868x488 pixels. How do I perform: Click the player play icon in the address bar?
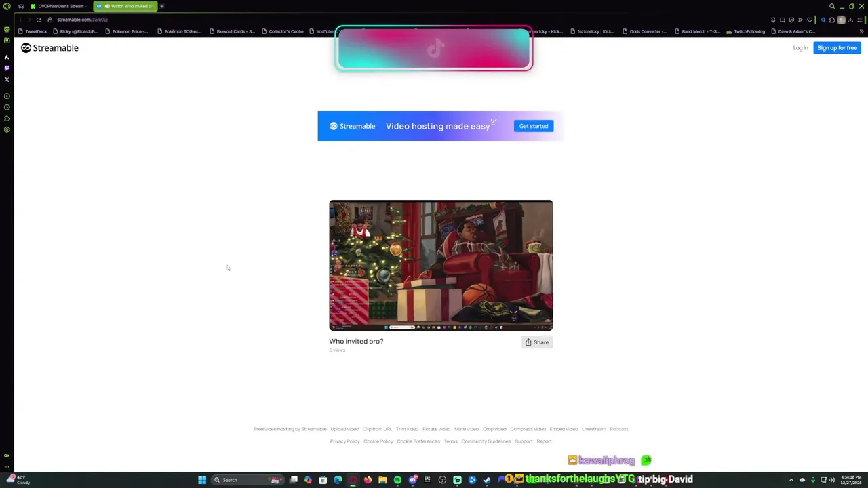(800, 20)
